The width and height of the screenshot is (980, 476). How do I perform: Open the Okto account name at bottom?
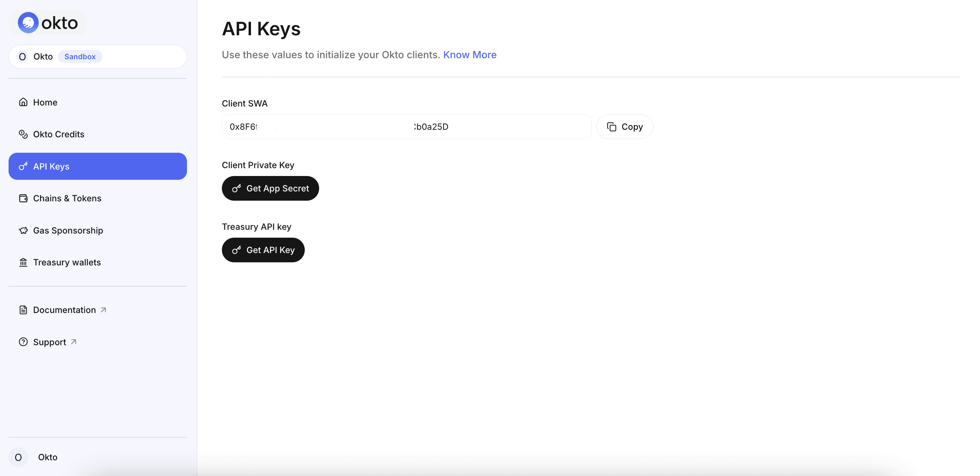[x=48, y=457]
